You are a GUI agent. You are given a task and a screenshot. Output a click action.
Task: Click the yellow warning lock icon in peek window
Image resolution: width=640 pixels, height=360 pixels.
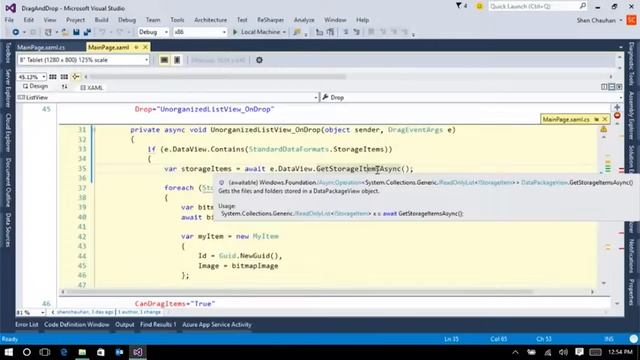tap(603, 129)
